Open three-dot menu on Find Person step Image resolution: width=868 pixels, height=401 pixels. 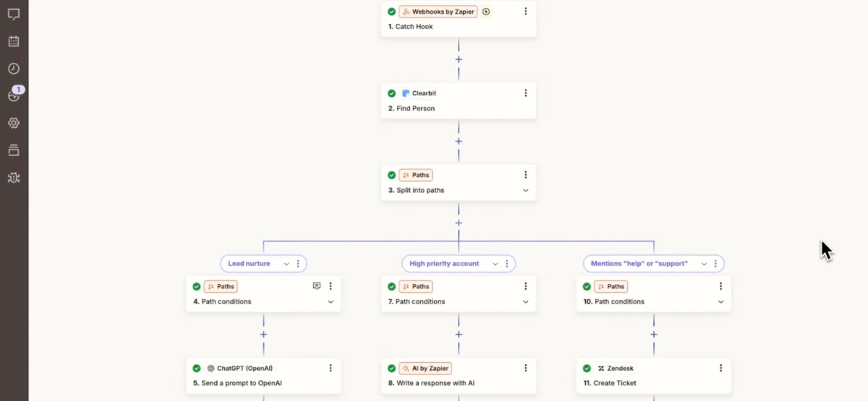point(526,93)
